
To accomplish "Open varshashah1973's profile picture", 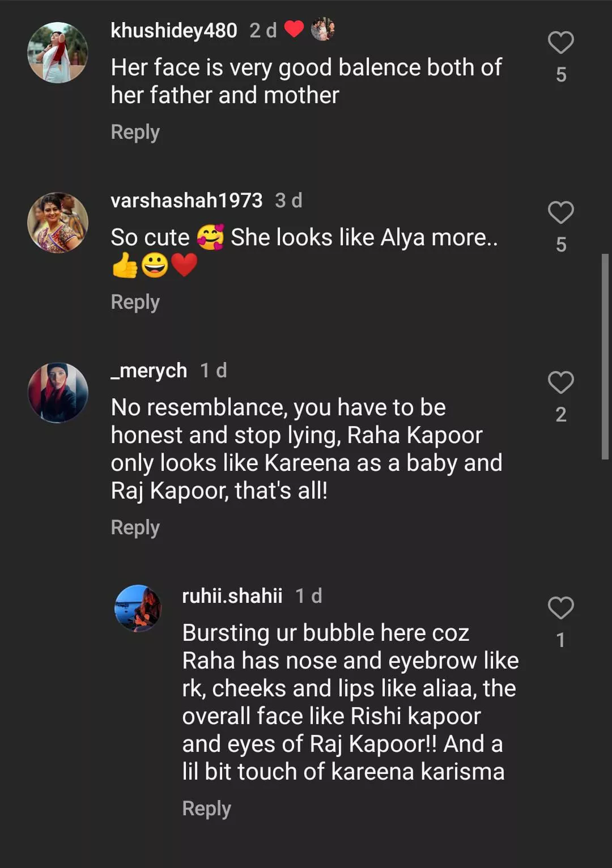I will (x=58, y=223).
